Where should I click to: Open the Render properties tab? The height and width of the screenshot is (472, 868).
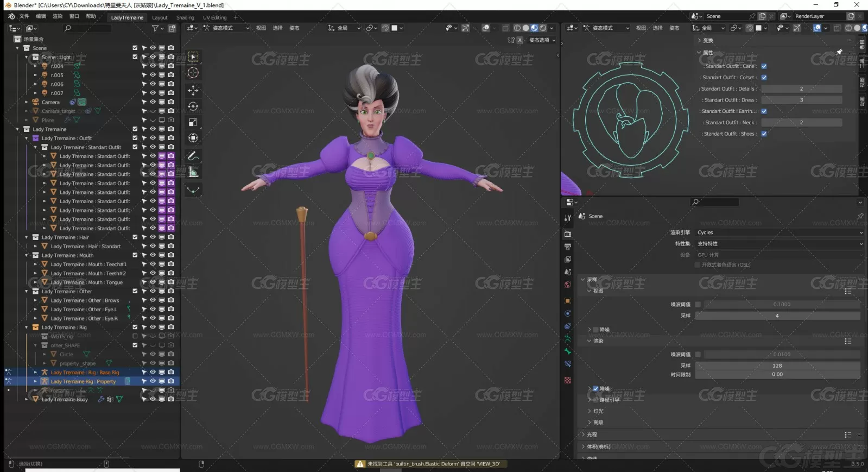click(x=568, y=234)
